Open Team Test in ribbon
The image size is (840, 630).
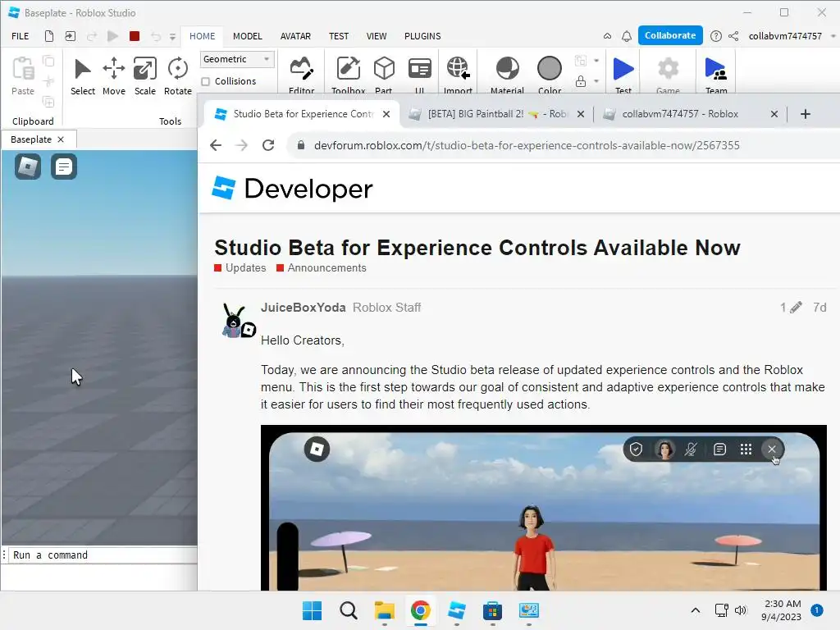(715, 75)
